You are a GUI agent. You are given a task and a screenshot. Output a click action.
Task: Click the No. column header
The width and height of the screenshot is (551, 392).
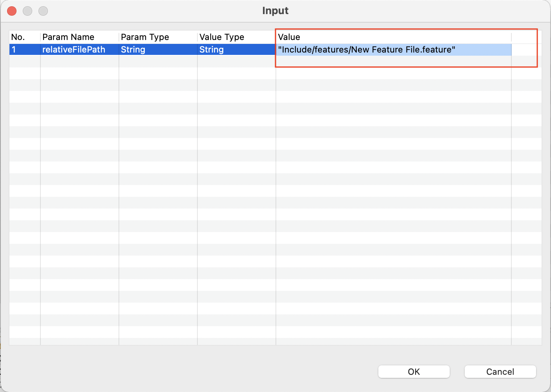pyautogui.click(x=18, y=37)
